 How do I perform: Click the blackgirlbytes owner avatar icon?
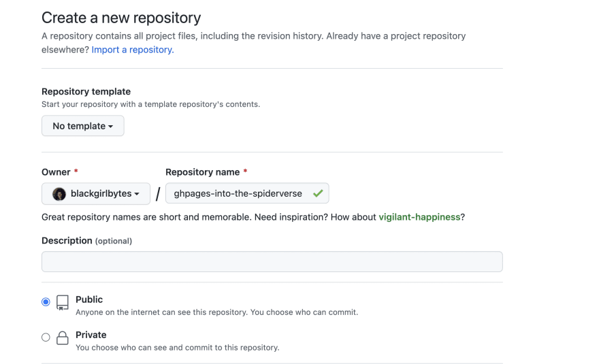(59, 194)
